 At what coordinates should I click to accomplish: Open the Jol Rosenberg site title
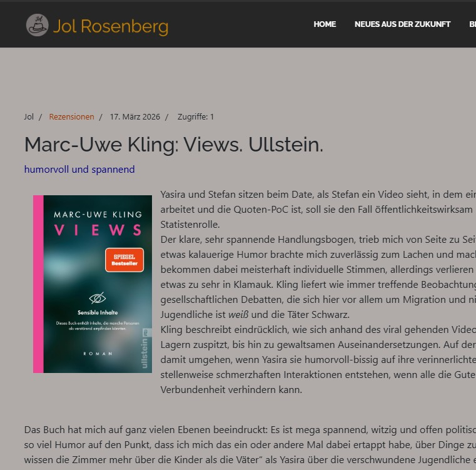coord(111,26)
